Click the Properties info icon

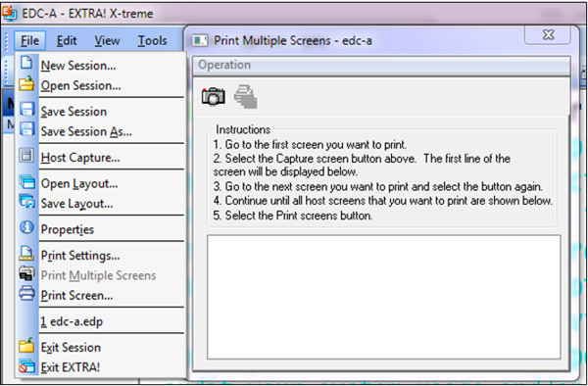coord(26,227)
